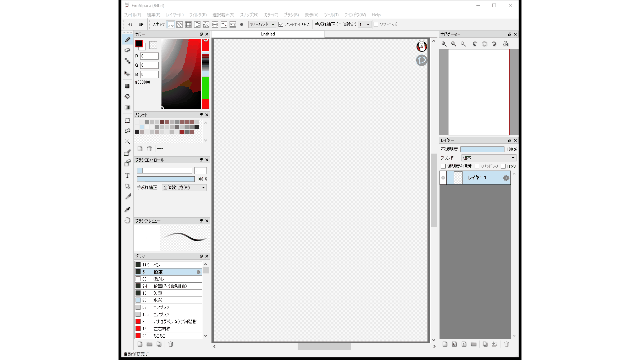640x360 pixels.
Task: Switch to the Untitled document tab
Action: coord(268,34)
